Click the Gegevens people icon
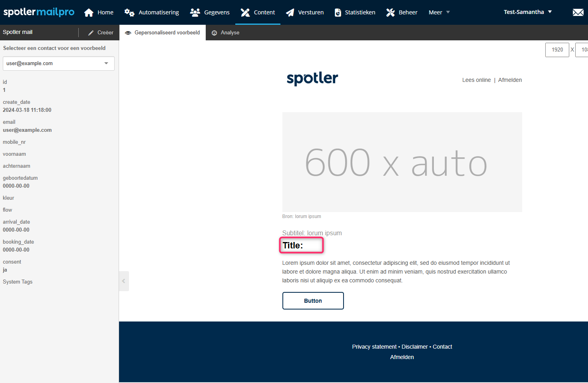This screenshot has height=383, width=588. (195, 12)
